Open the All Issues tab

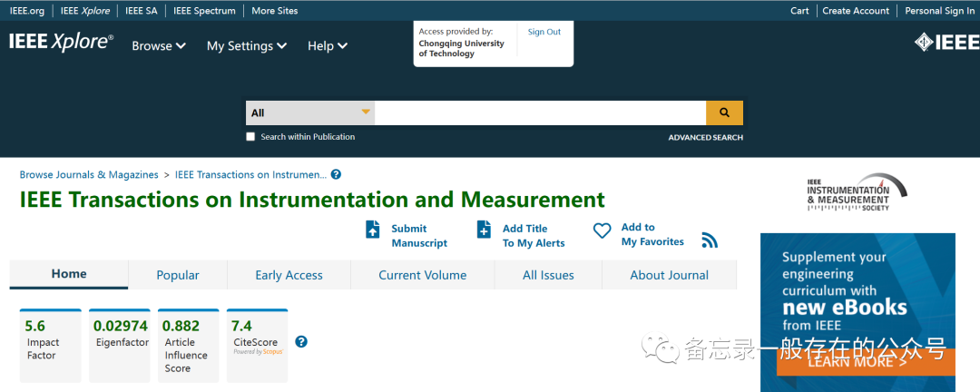click(x=548, y=275)
